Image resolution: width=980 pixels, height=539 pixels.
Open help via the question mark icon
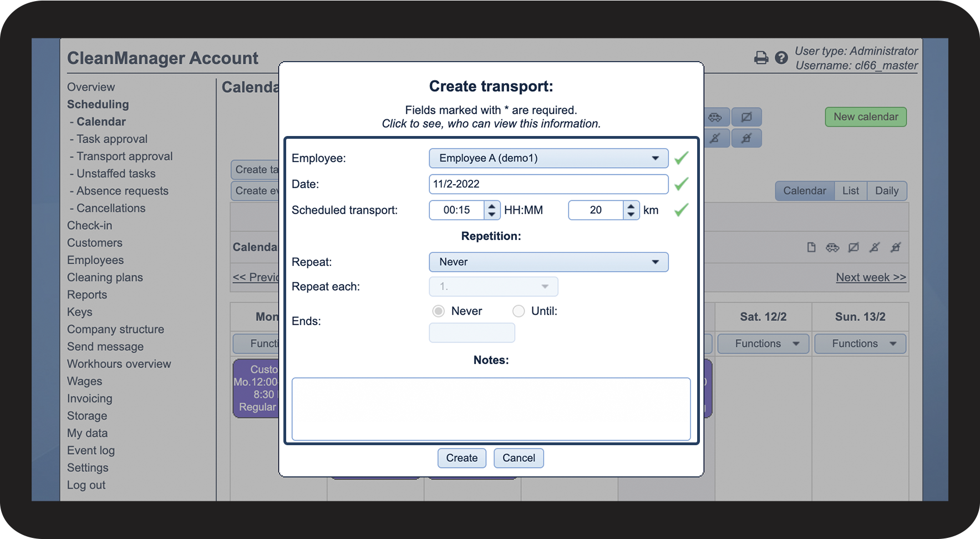781,58
